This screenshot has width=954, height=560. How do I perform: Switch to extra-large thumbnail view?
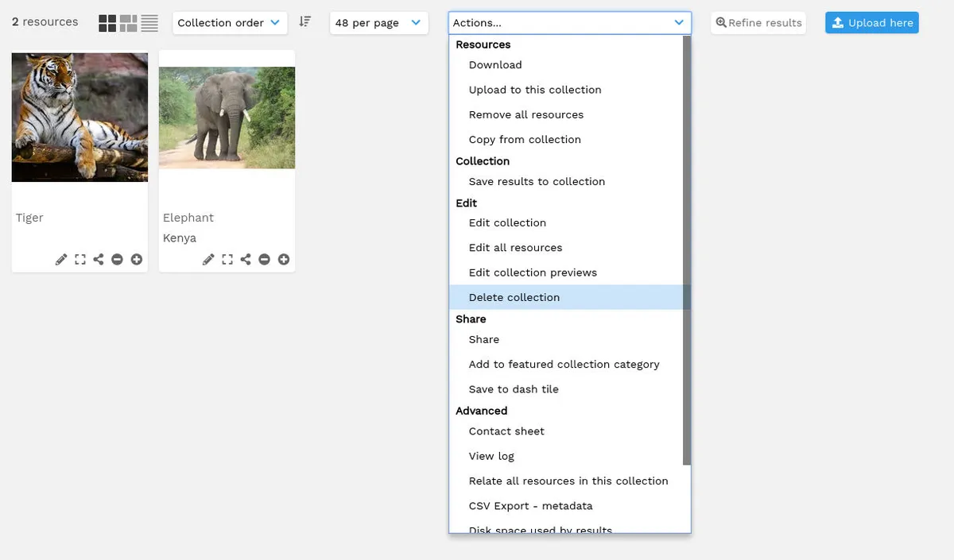[x=128, y=23]
